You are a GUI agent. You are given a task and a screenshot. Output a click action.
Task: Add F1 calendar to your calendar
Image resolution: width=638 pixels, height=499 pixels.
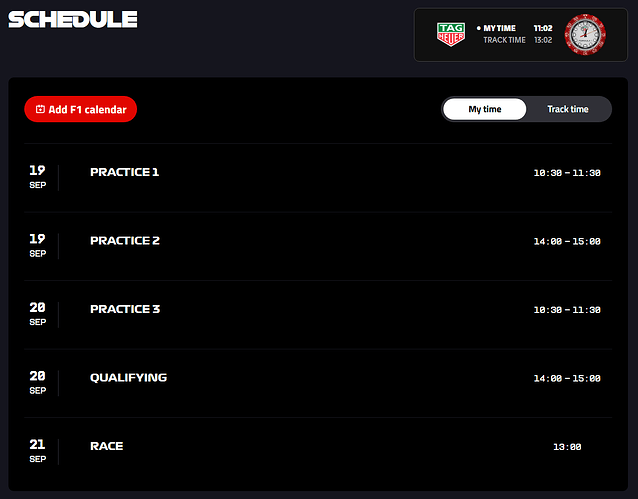coord(81,109)
